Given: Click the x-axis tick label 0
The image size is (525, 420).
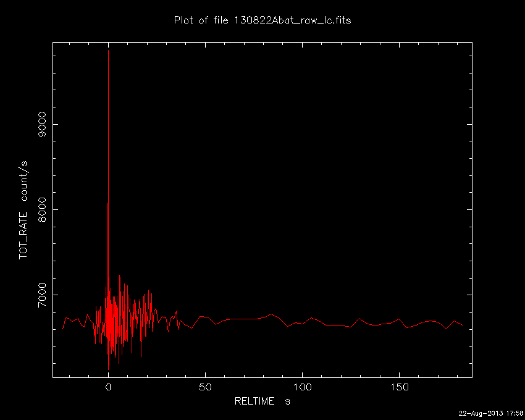Looking at the screenshot, I should [108, 387].
